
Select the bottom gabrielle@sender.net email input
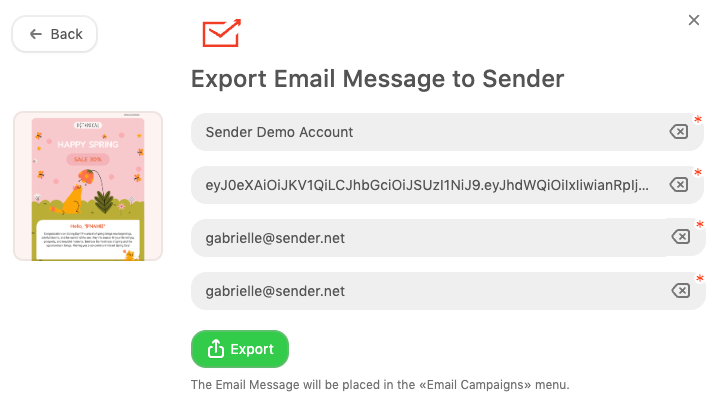tap(420, 291)
